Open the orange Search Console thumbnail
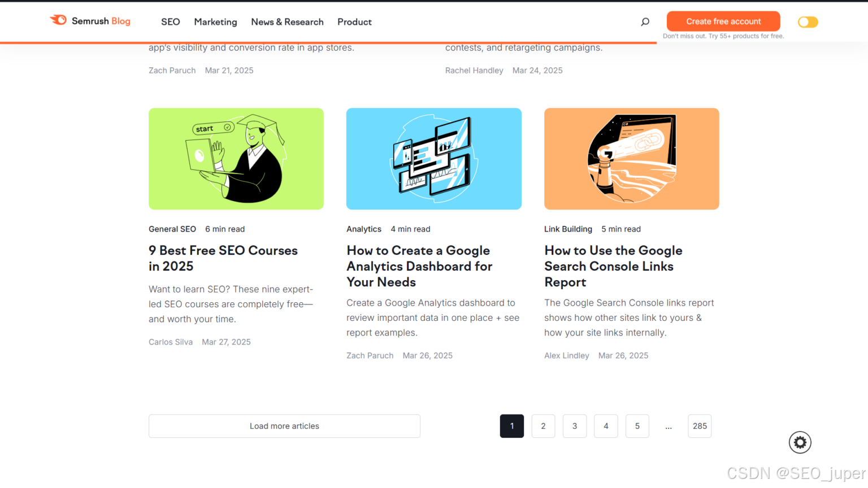 pos(632,159)
